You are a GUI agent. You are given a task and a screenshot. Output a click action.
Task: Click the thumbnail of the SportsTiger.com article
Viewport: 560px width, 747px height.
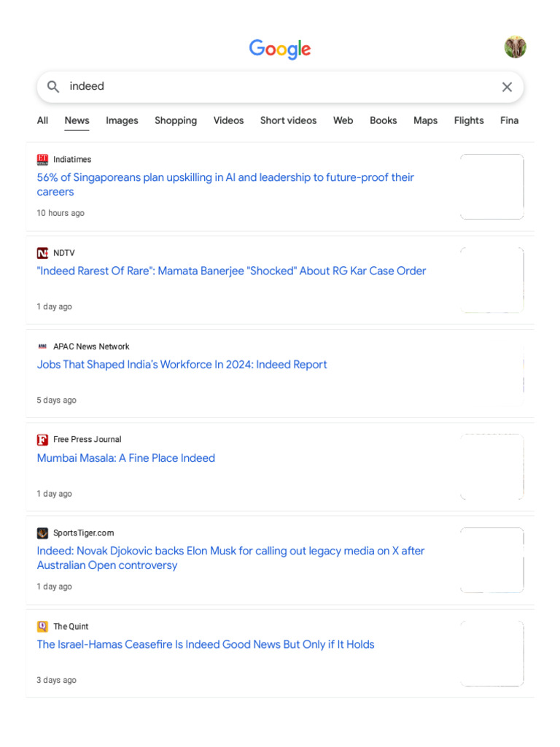492,560
